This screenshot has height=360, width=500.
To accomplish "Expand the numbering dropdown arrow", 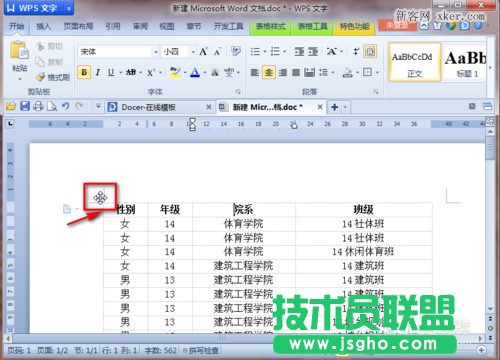I will (285, 52).
